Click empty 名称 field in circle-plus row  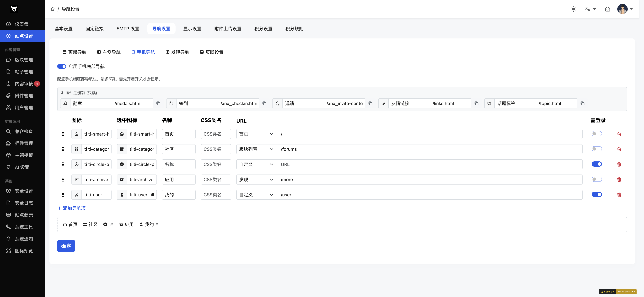[x=178, y=164]
